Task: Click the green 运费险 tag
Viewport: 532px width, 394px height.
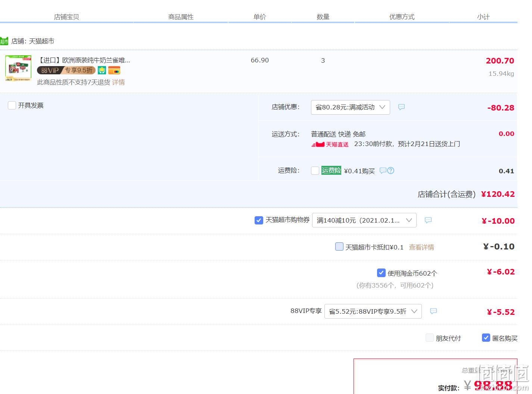Action: pyautogui.click(x=331, y=170)
